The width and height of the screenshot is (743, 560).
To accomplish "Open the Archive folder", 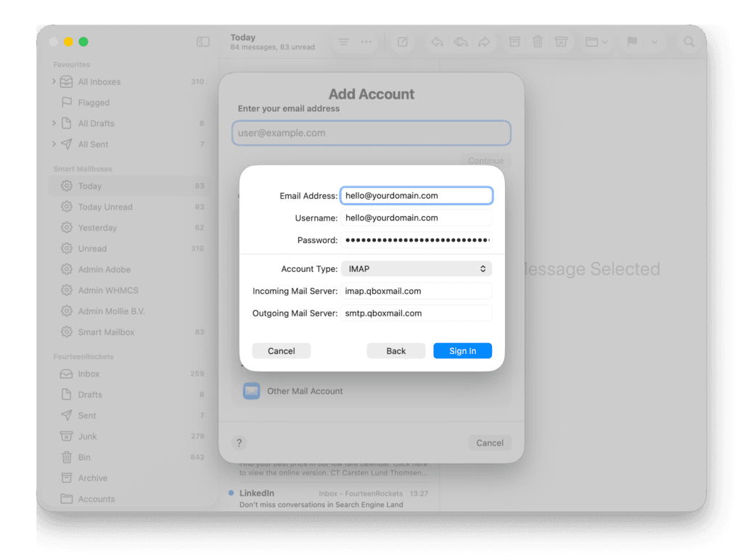I will 129,477.
